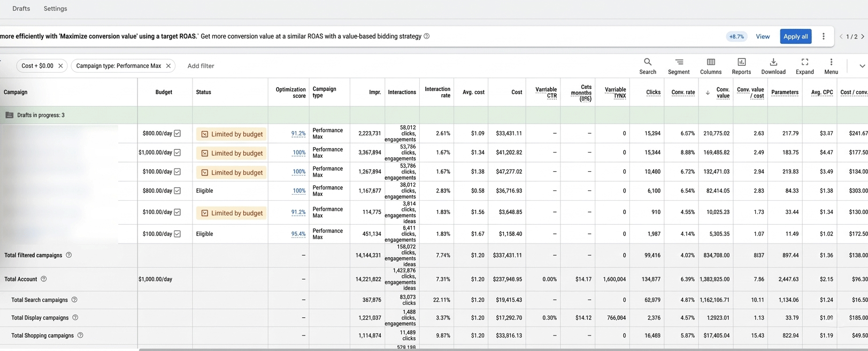This screenshot has height=351, width=868.
Task: Click the Drafts in progress folder icon
Action: click(9, 115)
